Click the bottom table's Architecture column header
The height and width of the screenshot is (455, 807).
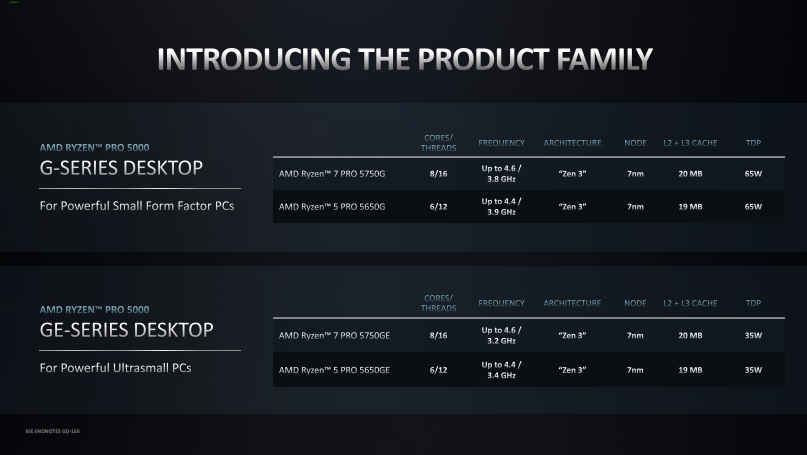[x=572, y=303]
